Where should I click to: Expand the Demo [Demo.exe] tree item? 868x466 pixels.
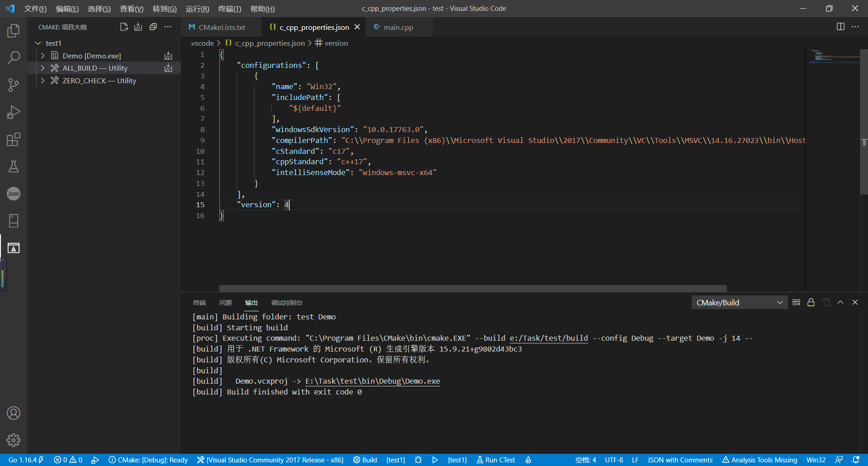[x=42, y=55]
